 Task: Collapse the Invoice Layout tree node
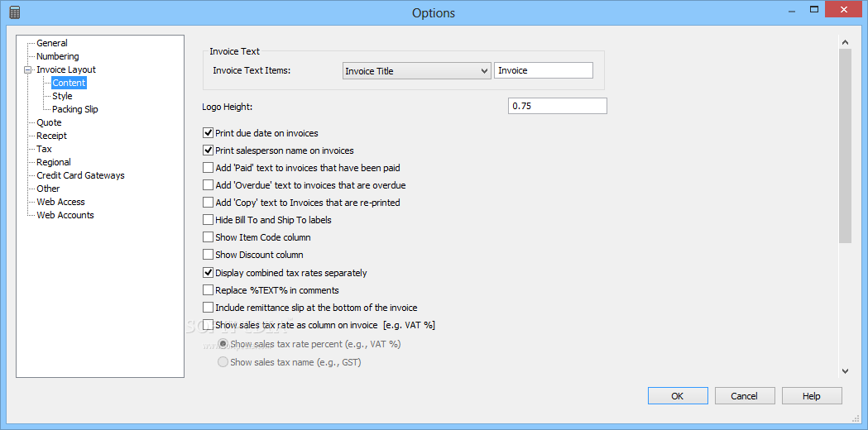[27, 69]
